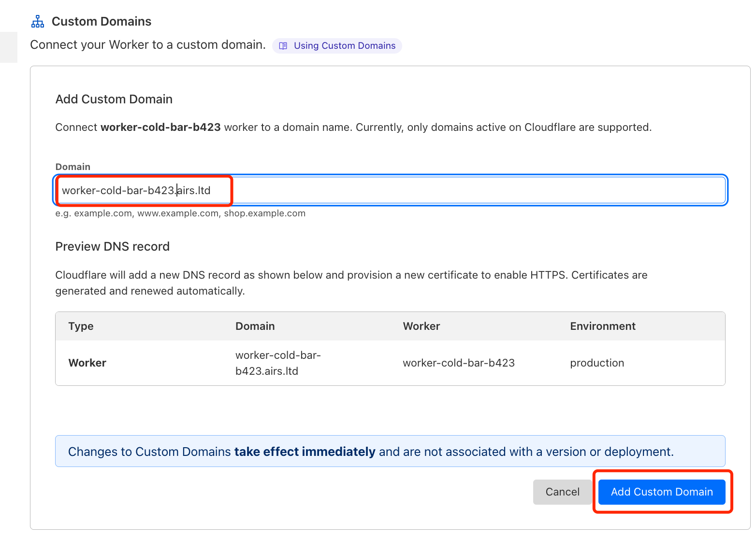Click the bold worker-cold-bar-b423 name in description
Screen dimensions: 756x538
point(160,127)
